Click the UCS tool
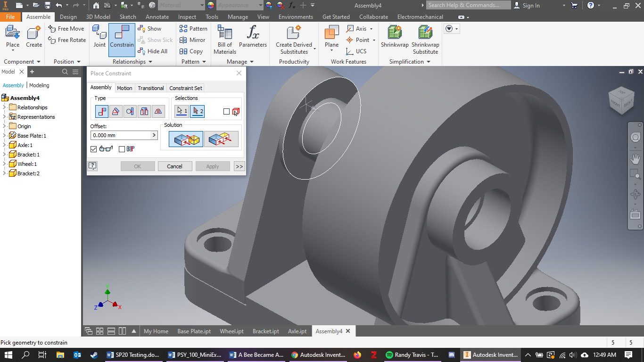The height and width of the screenshot is (362, 644). 356,51
